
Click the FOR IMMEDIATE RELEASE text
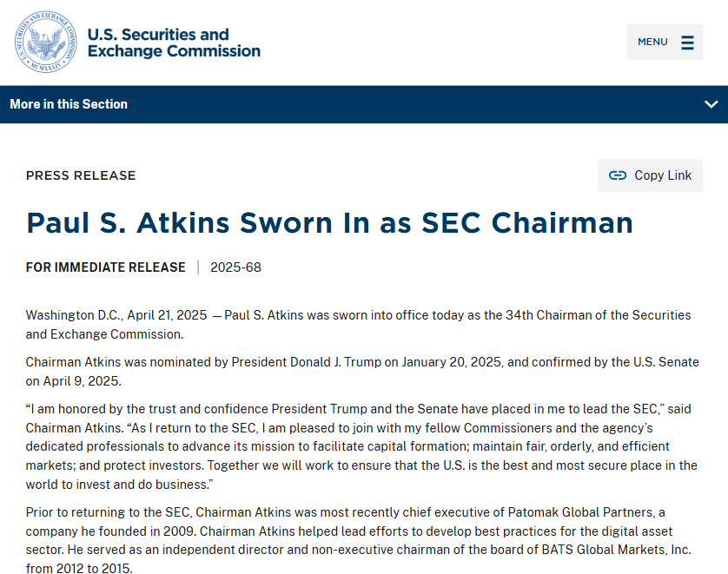[x=106, y=267]
